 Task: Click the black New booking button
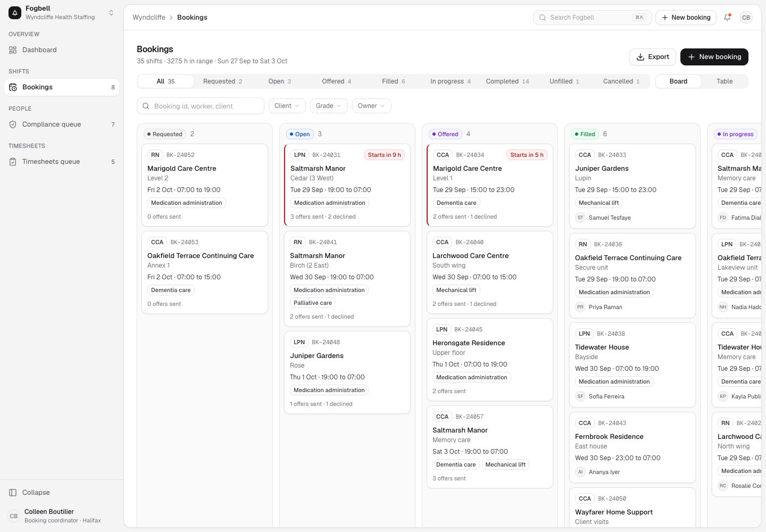714,57
